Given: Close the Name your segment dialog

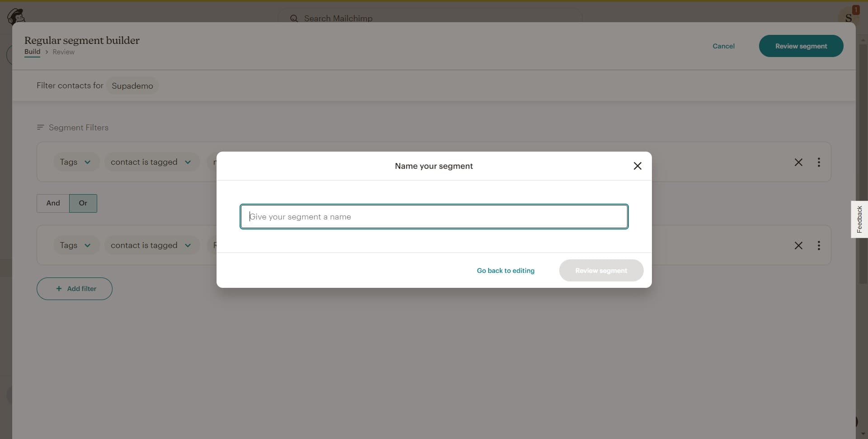Looking at the screenshot, I should pos(637,166).
